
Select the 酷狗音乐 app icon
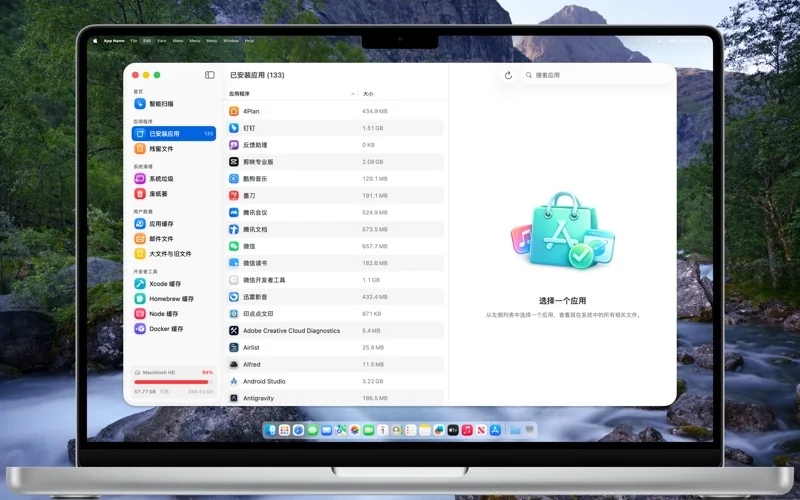point(234,179)
